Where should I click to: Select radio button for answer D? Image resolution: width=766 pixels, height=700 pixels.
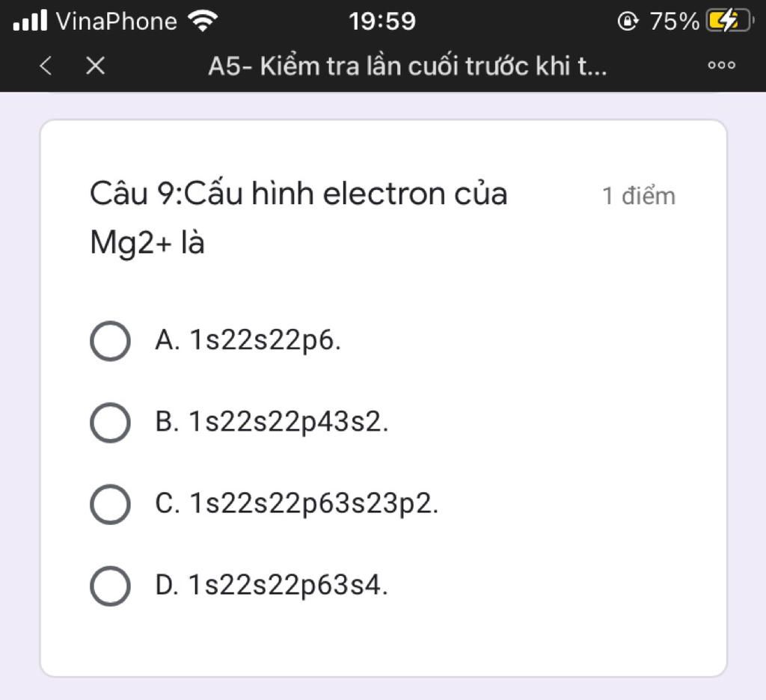[x=111, y=586]
